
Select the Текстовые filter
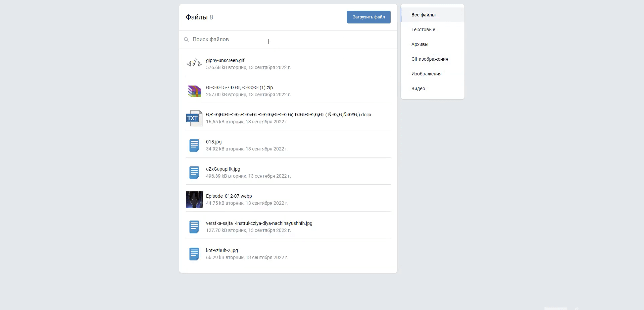[433, 29]
